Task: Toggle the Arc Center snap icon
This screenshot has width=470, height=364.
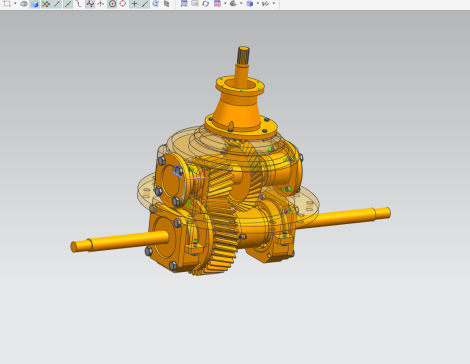Action: click(112, 4)
